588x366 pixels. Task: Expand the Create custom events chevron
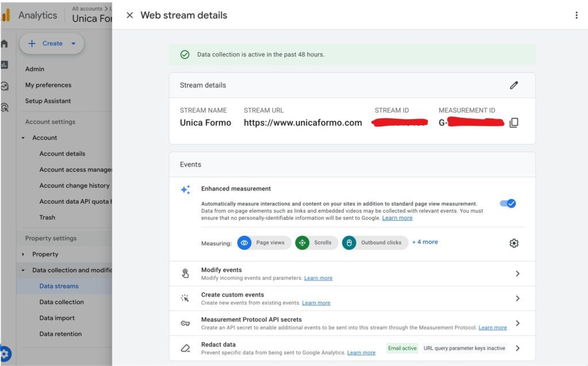coord(517,298)
